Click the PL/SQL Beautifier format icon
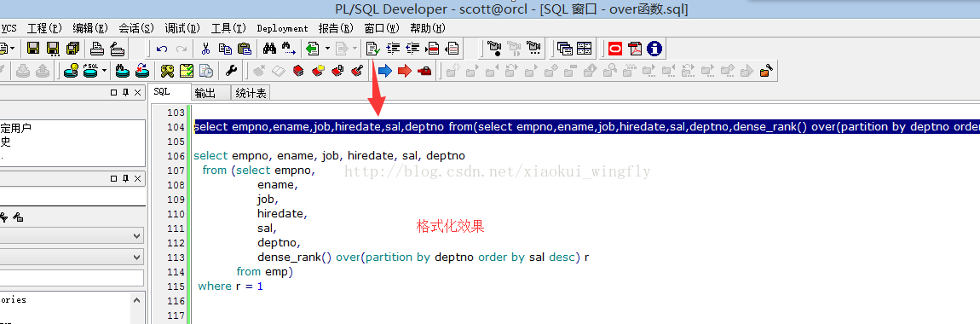 [373, 48]
